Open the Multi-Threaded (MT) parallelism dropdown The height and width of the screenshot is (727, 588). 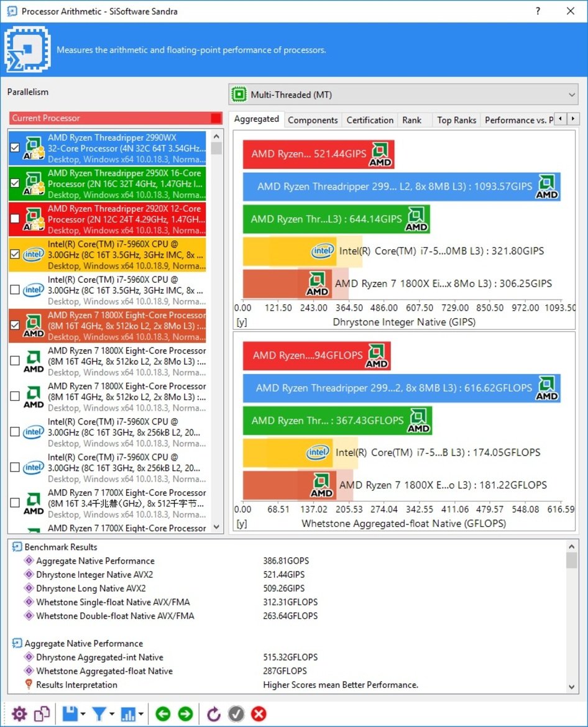point(403,94)
